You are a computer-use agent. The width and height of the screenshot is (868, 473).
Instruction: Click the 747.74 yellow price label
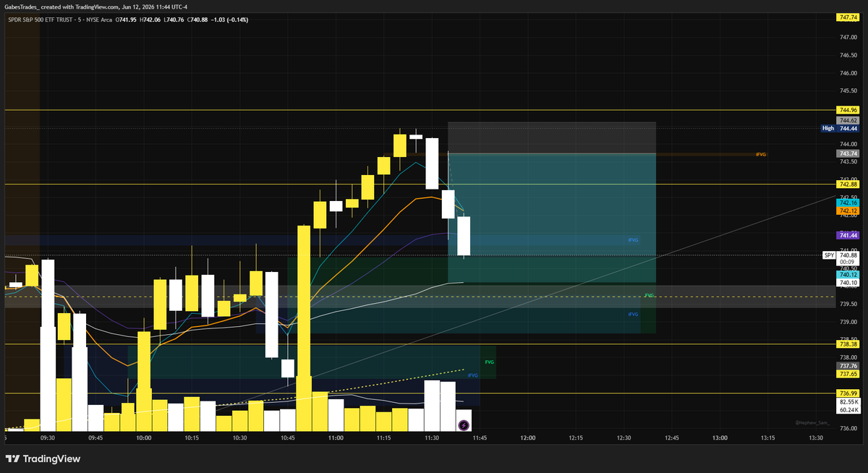tap(848, 17)
